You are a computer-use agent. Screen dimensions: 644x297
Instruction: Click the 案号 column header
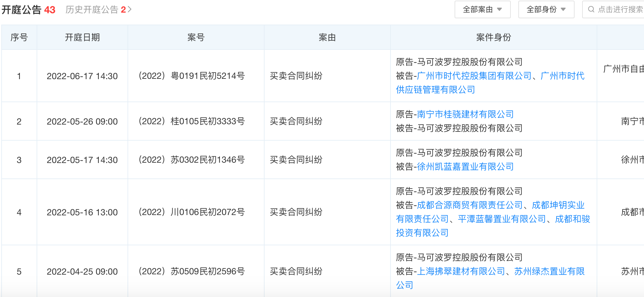[196, 38]
